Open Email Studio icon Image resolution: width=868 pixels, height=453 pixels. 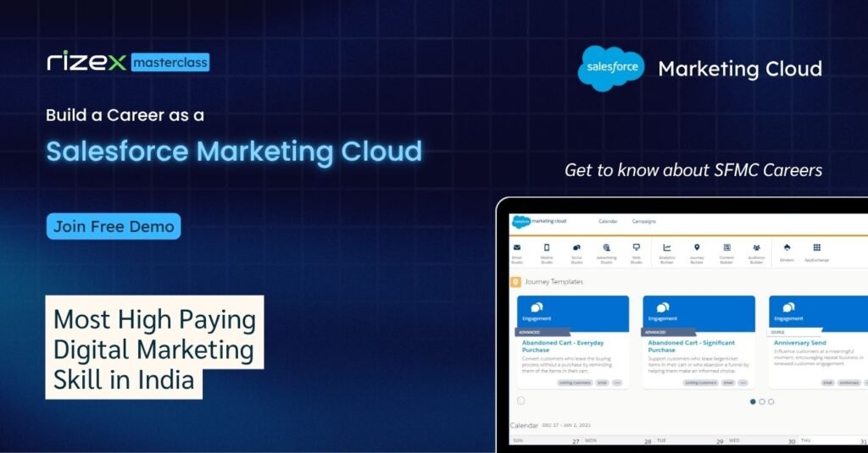pos(517,248)
